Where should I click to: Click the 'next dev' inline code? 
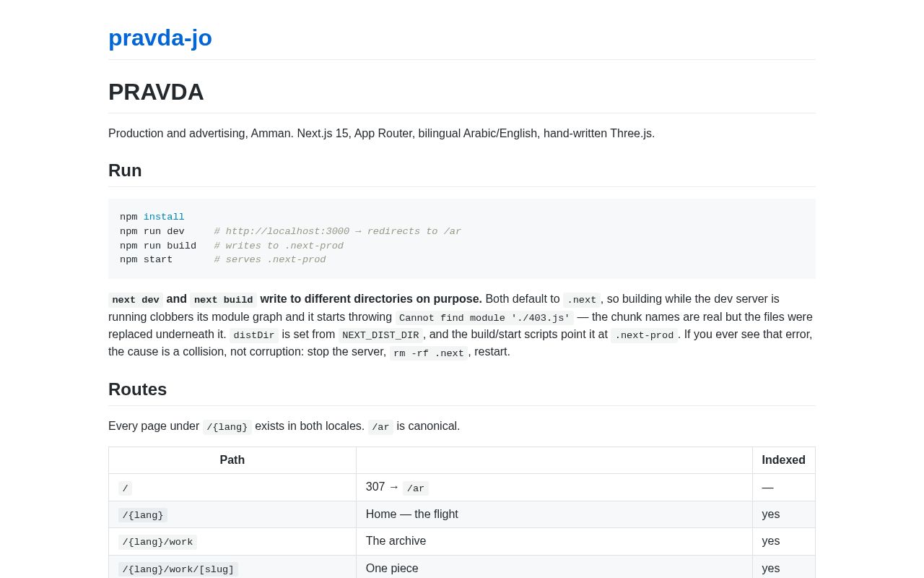136,300
